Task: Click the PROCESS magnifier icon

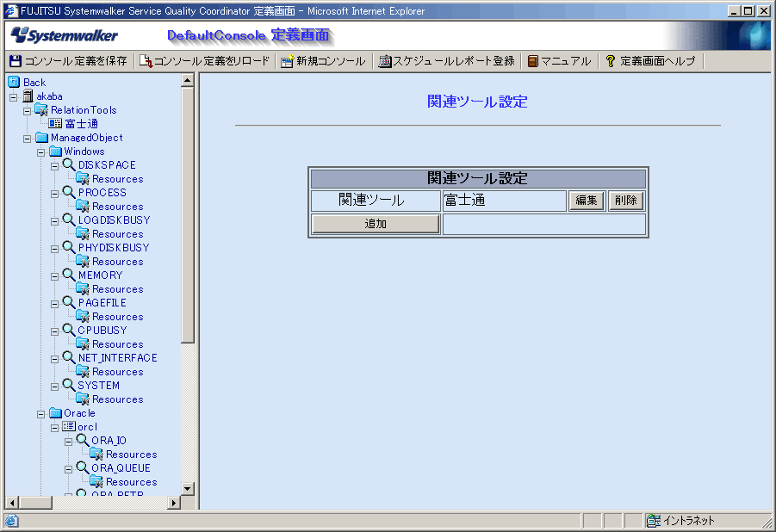Action: pos(69,192)
